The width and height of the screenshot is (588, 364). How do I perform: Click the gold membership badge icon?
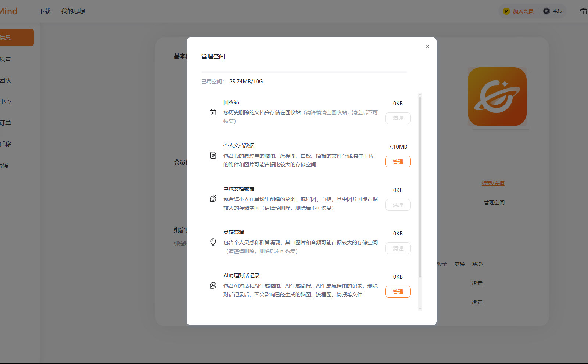[506, 11]
